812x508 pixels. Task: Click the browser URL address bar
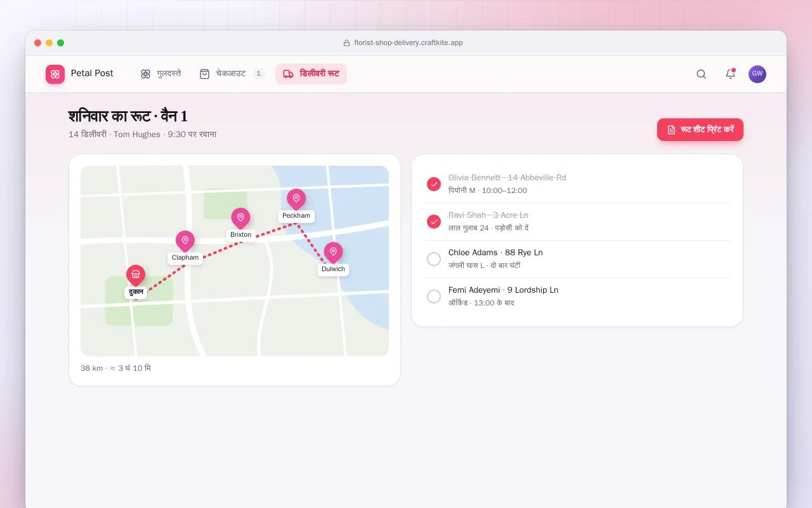(x=406, y=43)
